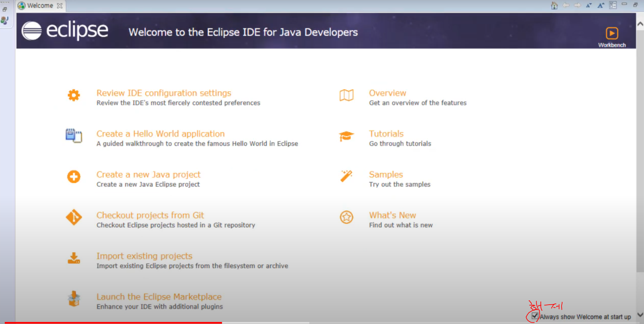Click text 'Import existing Eclipse projects from the filesystem'

(x=176, y=266)
